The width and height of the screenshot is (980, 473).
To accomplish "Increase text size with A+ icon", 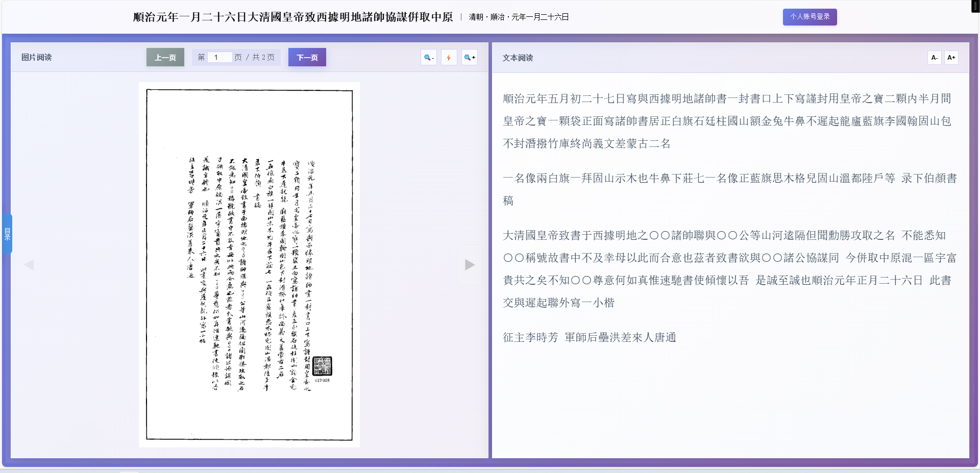I will pos(951,57).
